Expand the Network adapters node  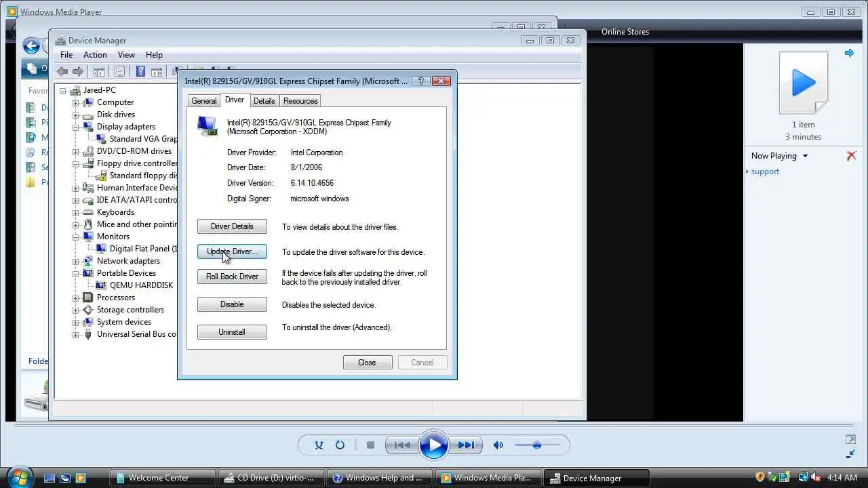point(76,261)
